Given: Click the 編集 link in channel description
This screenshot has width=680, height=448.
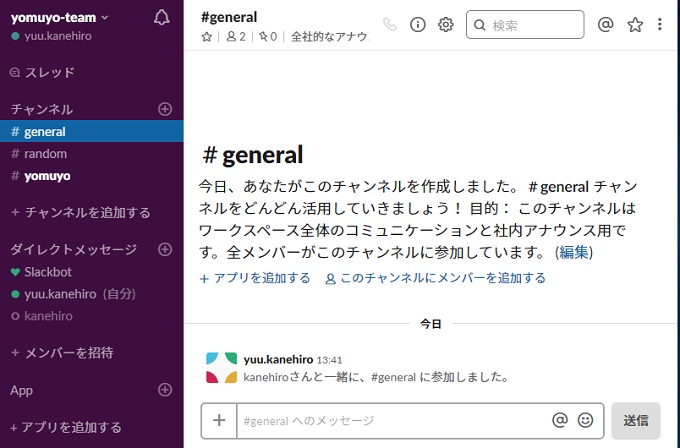Looking at the screenshot, I should click(573, 252).
